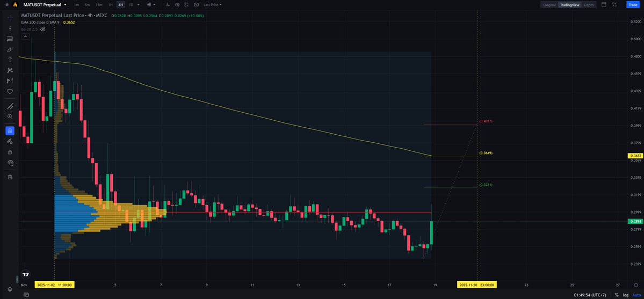Select the zoom in tool
The width and height of the screenshot is (644, 299).
point(10,116)
